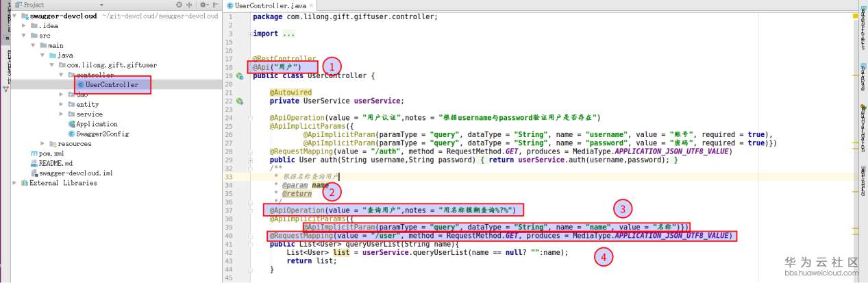Click the "/auth" request mapping value
Screen dimensions: 868x283
[384, 151]
